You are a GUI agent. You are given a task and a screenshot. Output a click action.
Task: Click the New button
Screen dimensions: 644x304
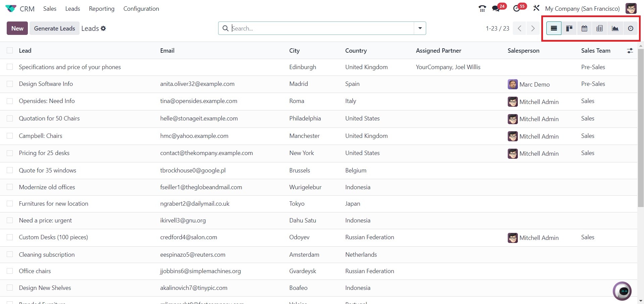(17, 29)
